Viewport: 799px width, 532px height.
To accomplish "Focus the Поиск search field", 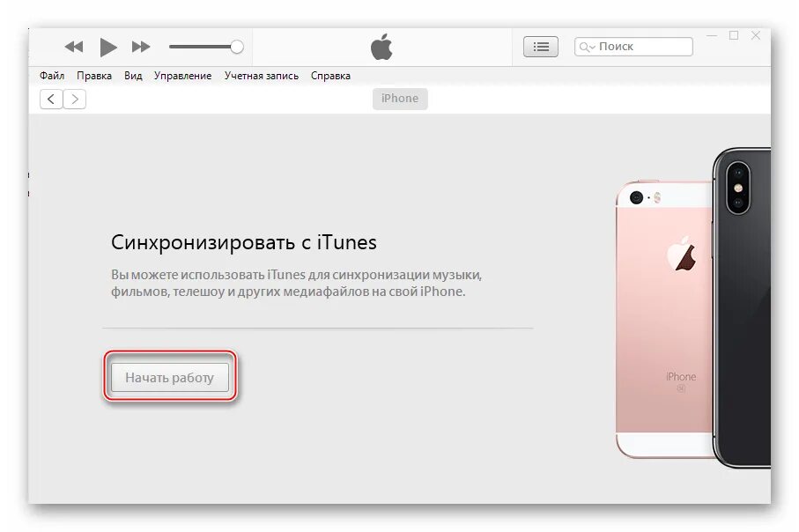I will [x=633, y=47].
